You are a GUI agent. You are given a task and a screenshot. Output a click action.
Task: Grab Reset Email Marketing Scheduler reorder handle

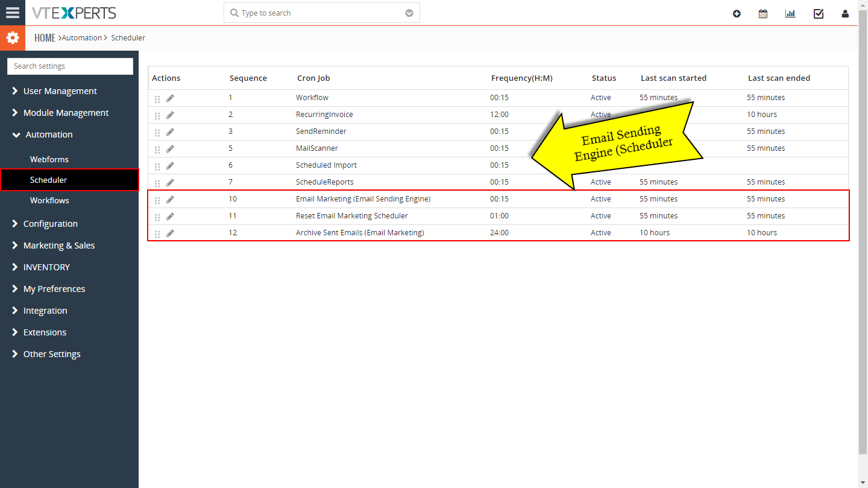(x=157, y=217)
